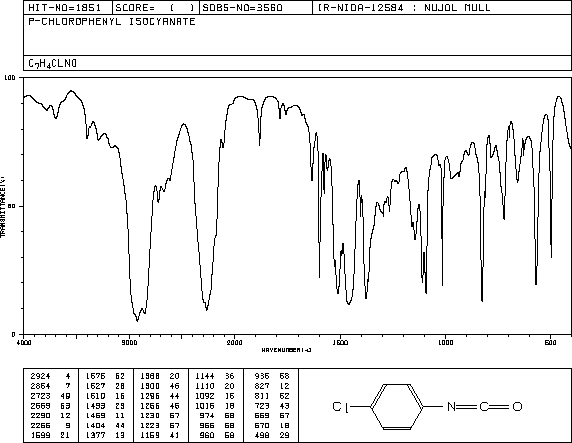Select the 2266 peak value in table
This screenshot has height=443, width=572.
40,425
